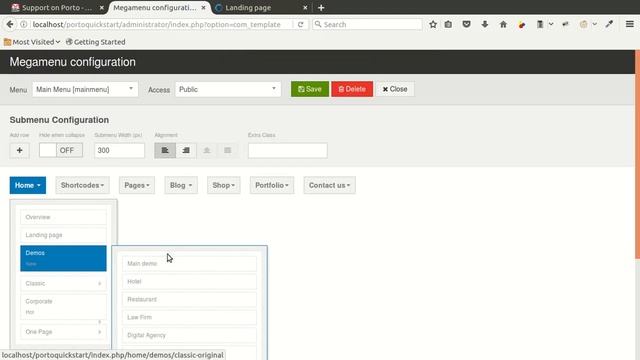
Task: Select Corporate submenu item
Action: (x=63, y=307)
